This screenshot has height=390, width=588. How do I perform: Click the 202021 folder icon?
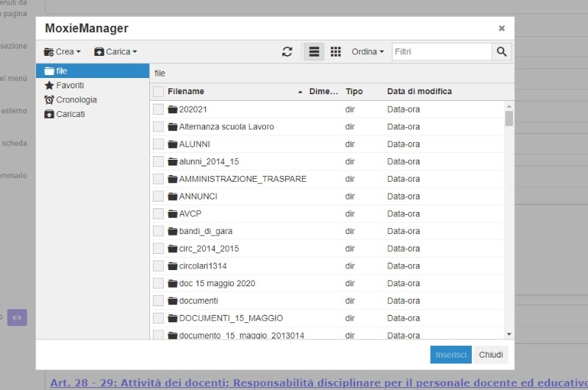tap(173, 110)
